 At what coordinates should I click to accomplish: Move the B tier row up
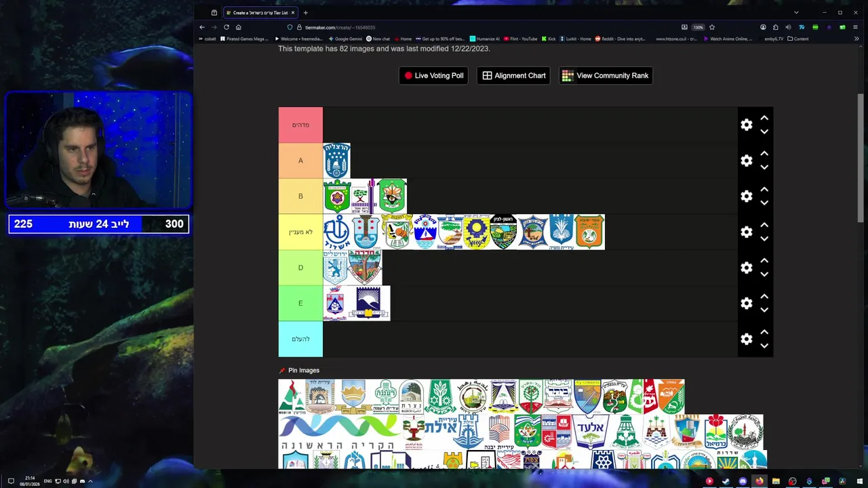[764, 189]
